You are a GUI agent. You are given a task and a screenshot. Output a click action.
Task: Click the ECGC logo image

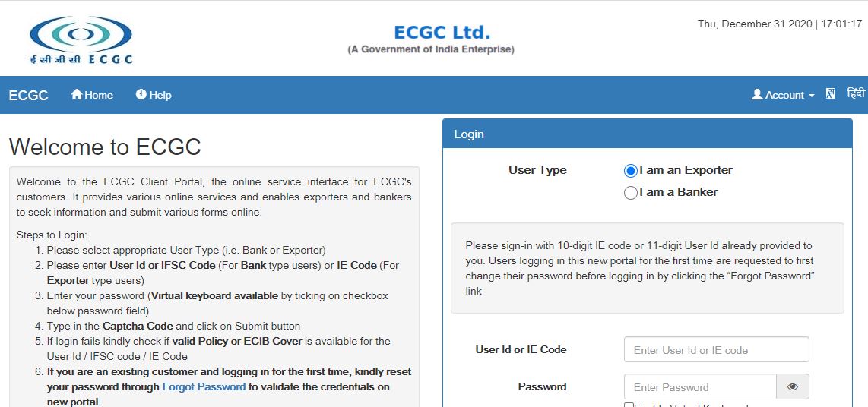tap(81, 39)
